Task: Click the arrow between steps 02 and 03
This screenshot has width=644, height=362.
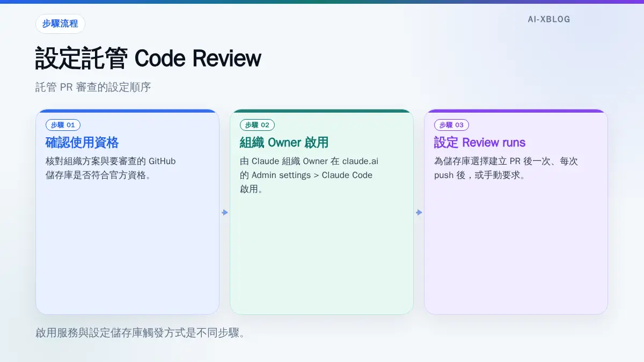Action: click(x=419, y=212)
